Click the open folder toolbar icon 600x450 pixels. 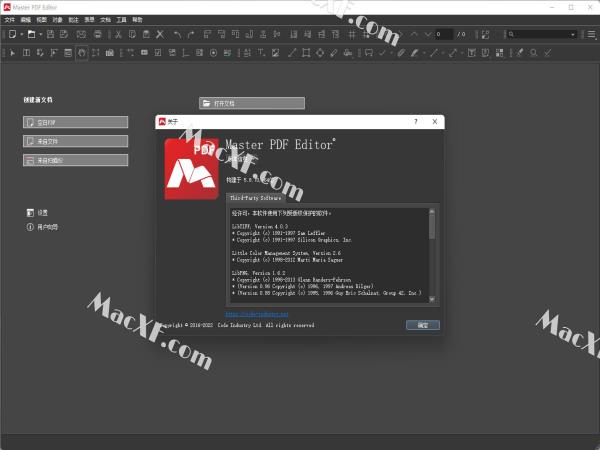click(x=31, y=34)
